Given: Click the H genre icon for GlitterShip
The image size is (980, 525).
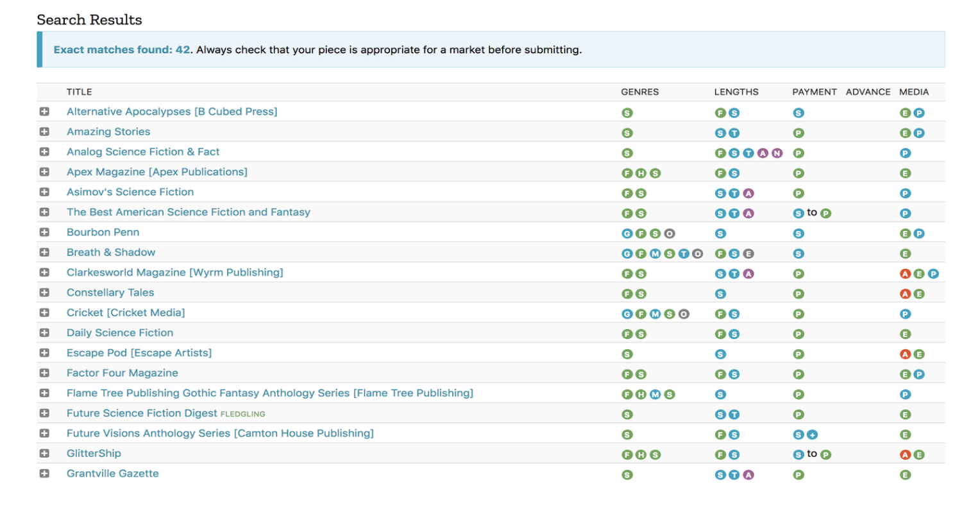Looking at the screenshot, I should click(641, 455).
